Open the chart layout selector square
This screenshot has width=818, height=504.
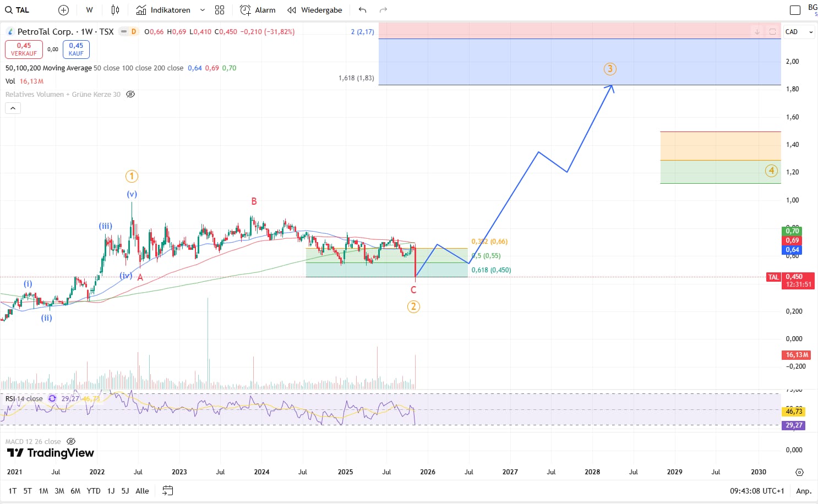[795, 10]
